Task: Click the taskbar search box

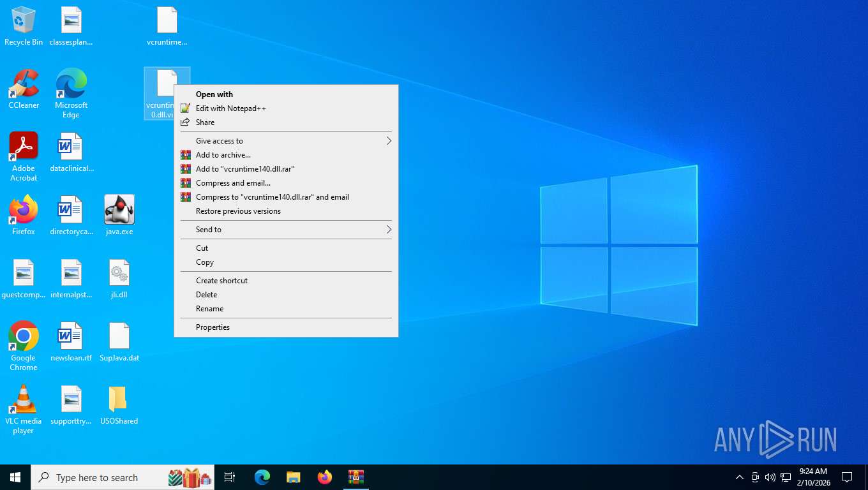Action: (x=123, y=477)
